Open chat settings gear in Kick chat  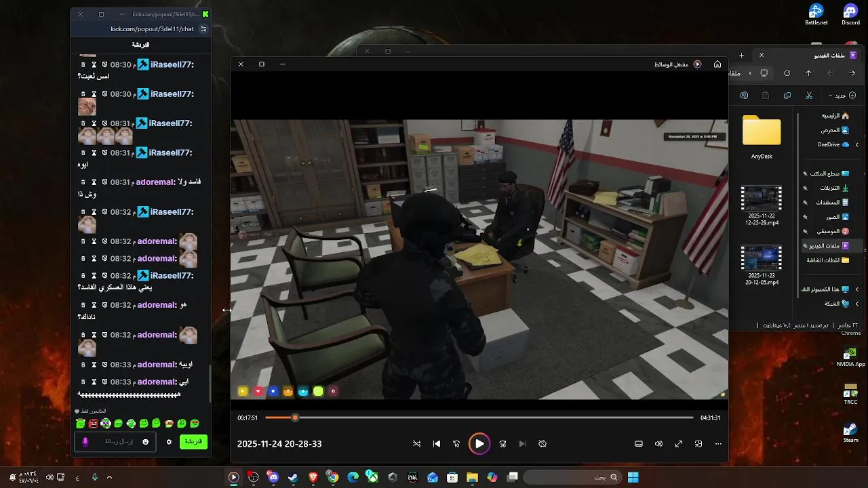click(x=169, y=442)
